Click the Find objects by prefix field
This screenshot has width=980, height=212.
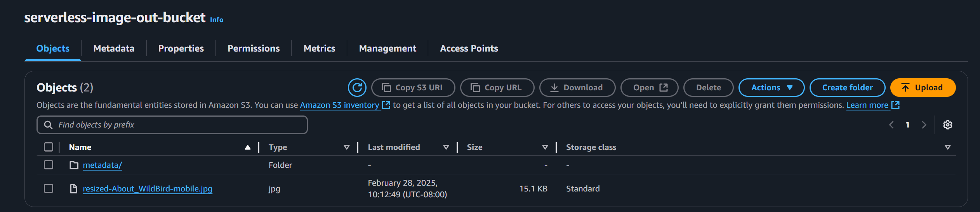pos(172,125)
